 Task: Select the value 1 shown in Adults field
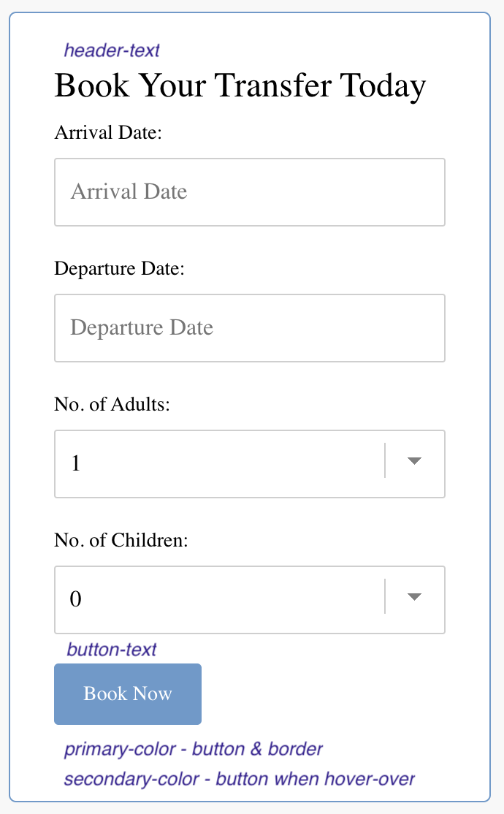(76, 463)
